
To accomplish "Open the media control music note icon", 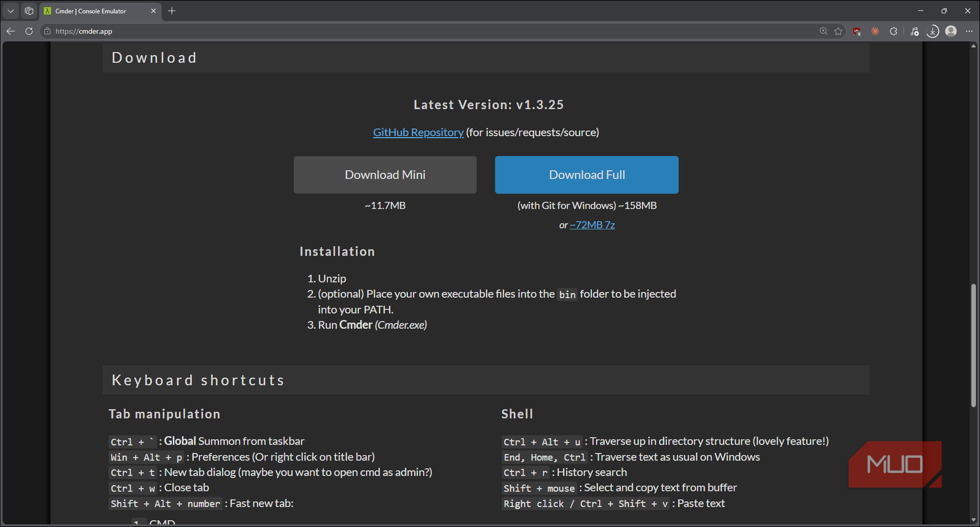I will pyautogui.click(x=914, y=31).
